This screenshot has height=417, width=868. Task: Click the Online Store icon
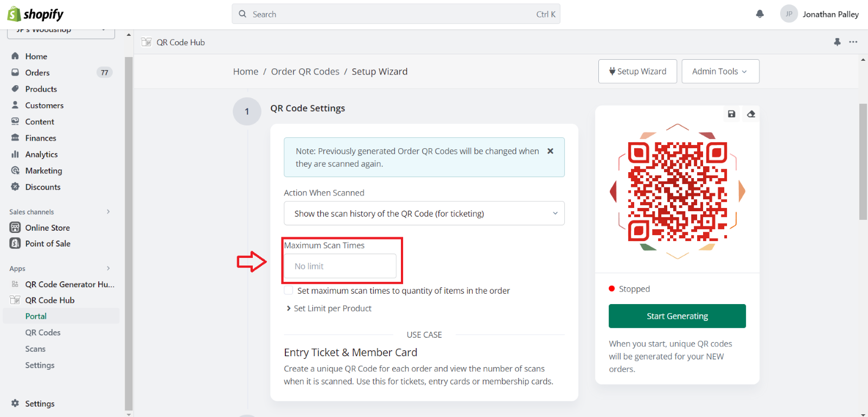click(x=15, y=228)
